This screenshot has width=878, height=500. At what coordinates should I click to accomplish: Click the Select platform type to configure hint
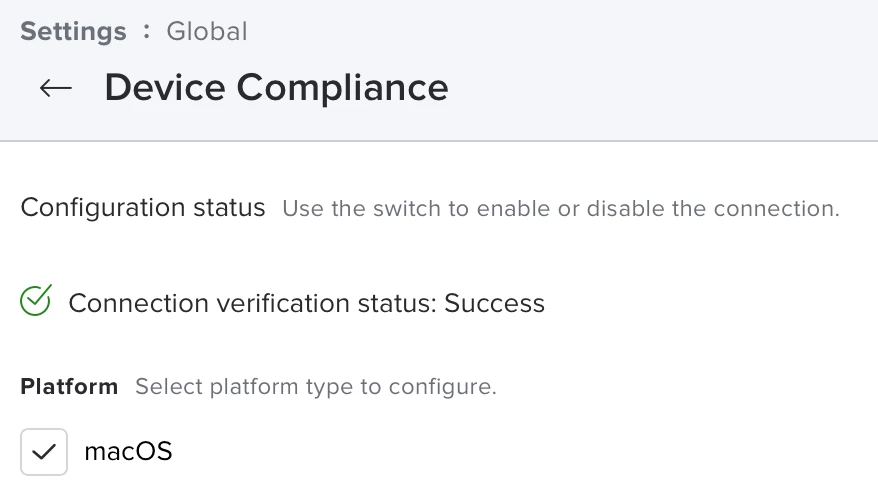316,386
